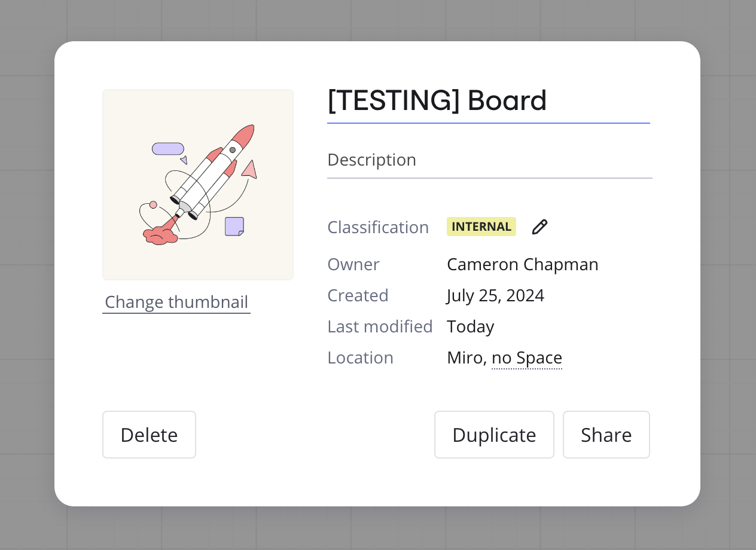
Task: Click the rocket board thumbnail image
Action: tap(198, 185)
